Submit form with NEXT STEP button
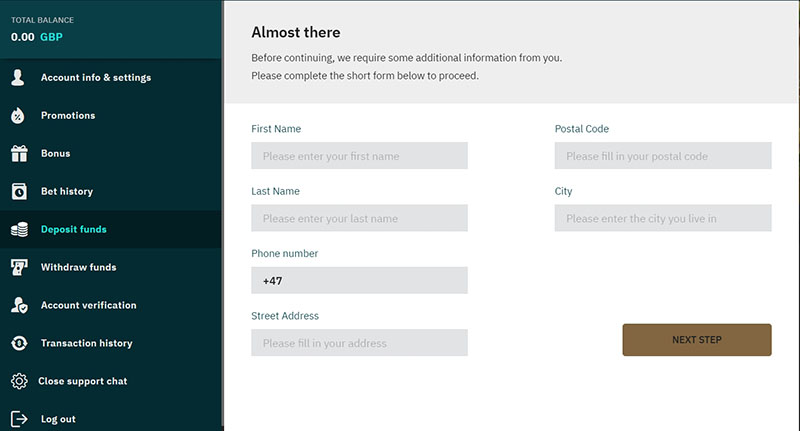Image resolution: width=800 pixels, height=431 pixels. (696, 340)
